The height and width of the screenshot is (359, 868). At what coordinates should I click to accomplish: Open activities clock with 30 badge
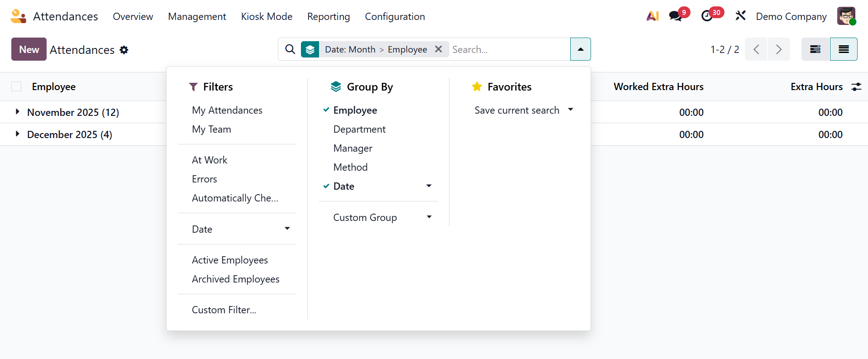tap(707, 16)
